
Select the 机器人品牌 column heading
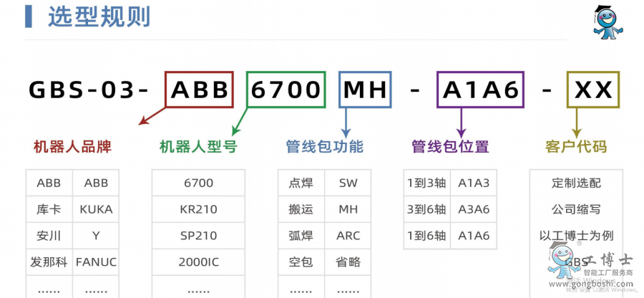point(72,146)
